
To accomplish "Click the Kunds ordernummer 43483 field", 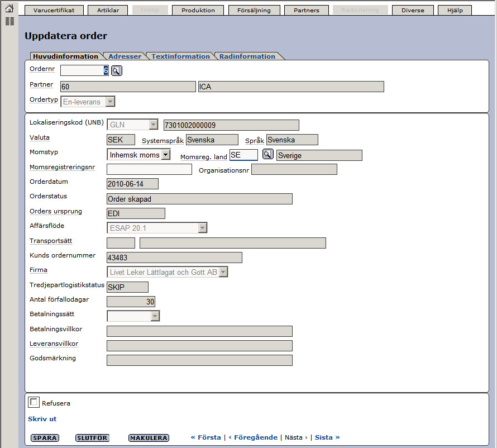I will click(174, 258).
